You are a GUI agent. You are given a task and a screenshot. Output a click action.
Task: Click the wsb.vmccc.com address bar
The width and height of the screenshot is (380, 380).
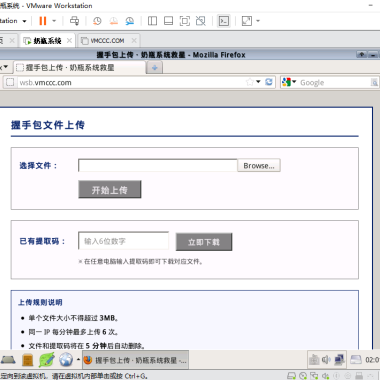pyautogui.click(x=130, y=82)
